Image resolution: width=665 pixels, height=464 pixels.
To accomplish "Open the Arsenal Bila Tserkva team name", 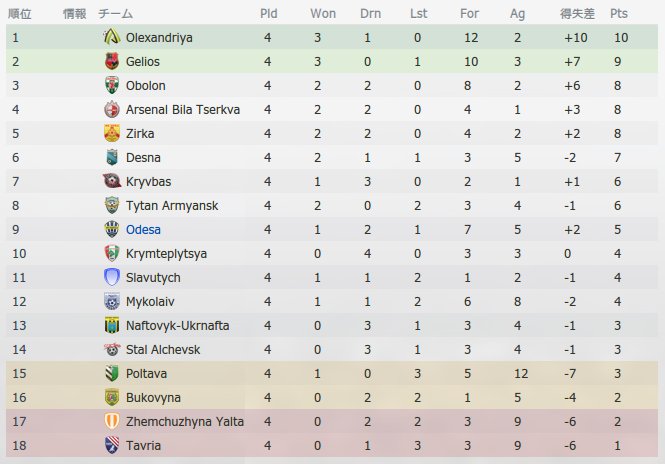I will click(183, 109).
